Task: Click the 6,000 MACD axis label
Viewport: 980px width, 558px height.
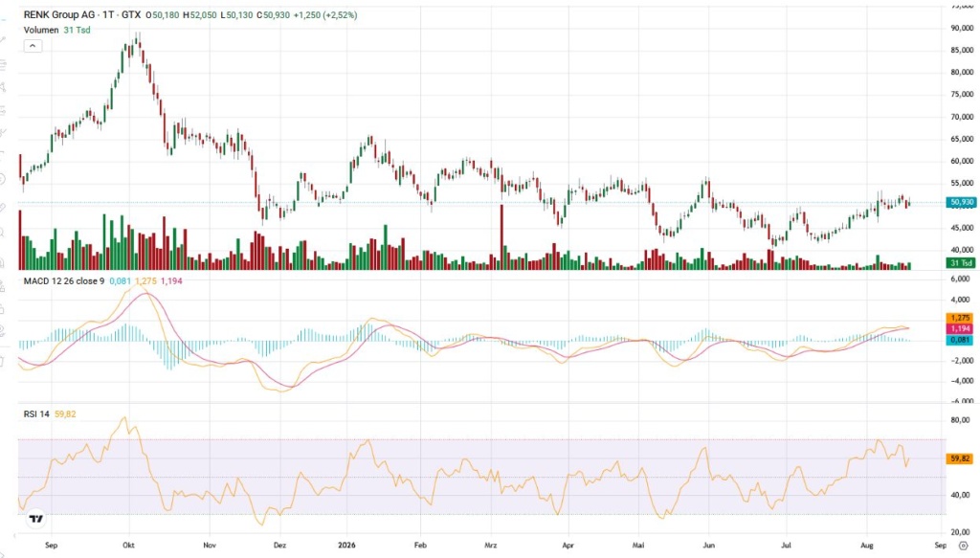Action: click(961, 279)
